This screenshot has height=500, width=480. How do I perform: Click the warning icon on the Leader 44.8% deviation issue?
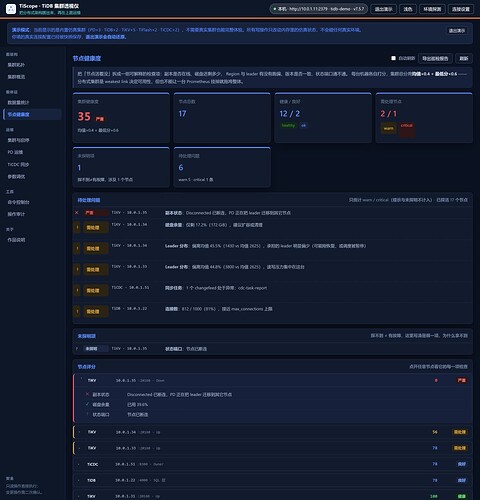[77, 269]
